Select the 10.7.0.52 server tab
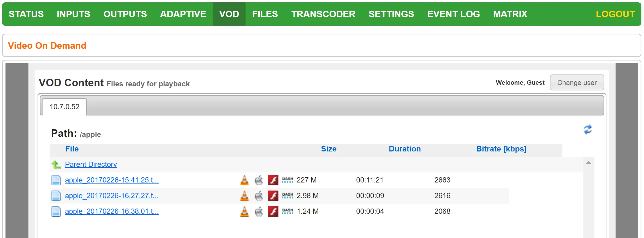 [x=64, y=107]
